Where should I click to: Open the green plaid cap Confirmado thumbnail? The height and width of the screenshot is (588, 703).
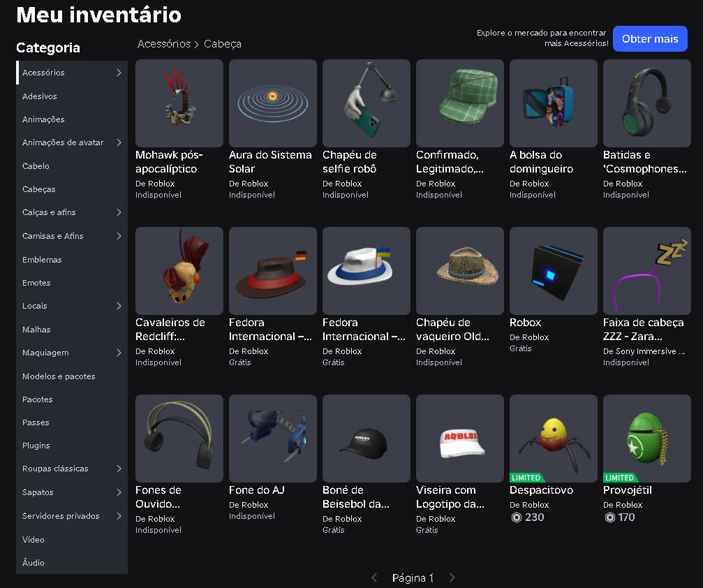click(x=460, y=103)
